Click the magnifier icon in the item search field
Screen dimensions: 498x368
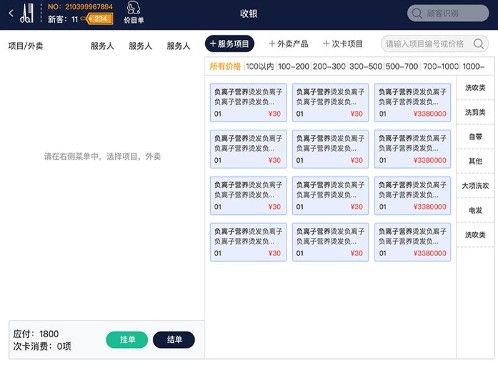478,44
